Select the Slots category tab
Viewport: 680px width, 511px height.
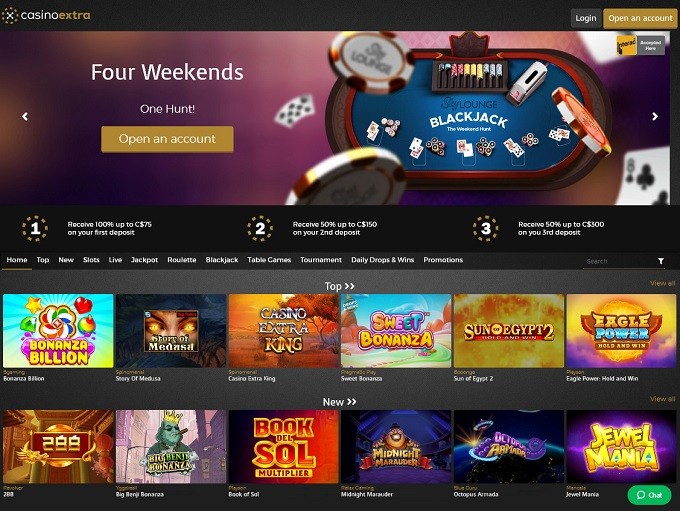click(x=91, y=260)
